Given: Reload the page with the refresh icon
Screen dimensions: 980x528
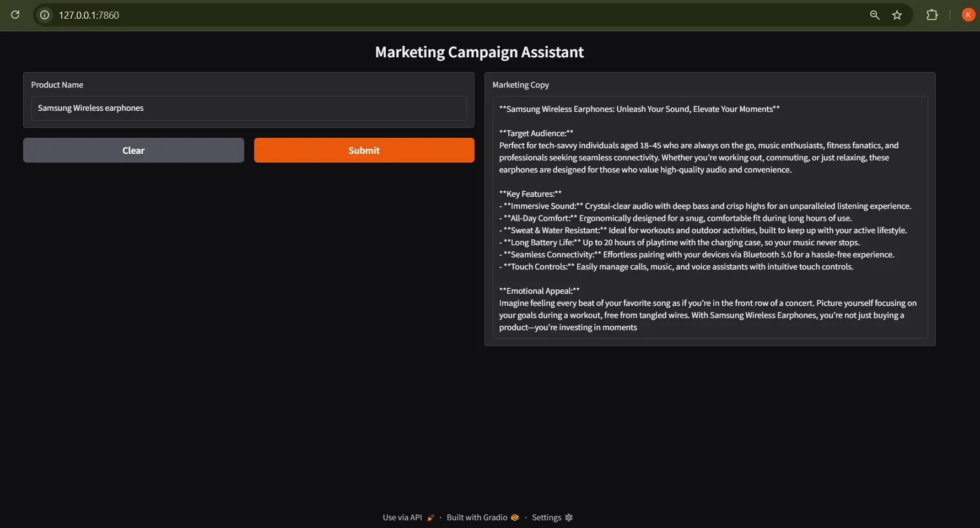Looking at the screenshot, I should coord(15,15).
